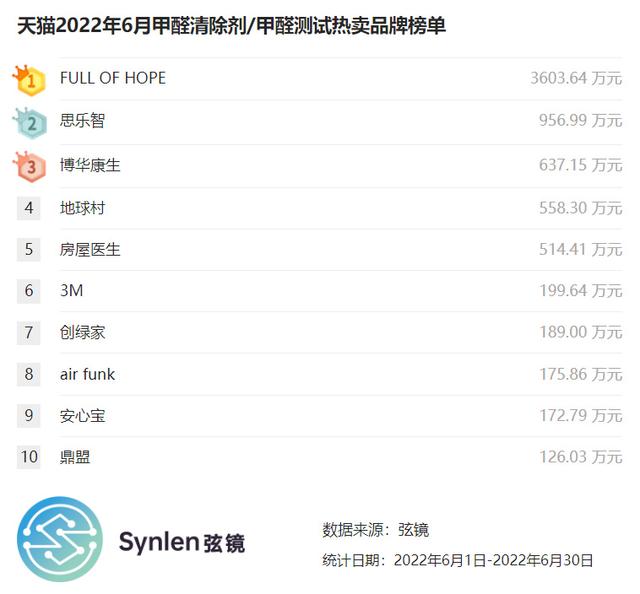Screen dimensions: 640x594
Task: Click the teal rank 2 crown badge
Action: pos(30,123)
